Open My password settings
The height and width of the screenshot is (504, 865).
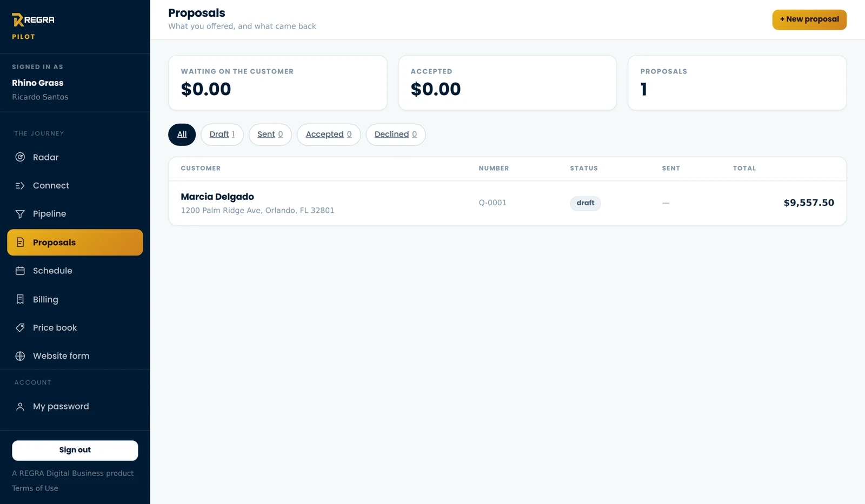[75, 406]
